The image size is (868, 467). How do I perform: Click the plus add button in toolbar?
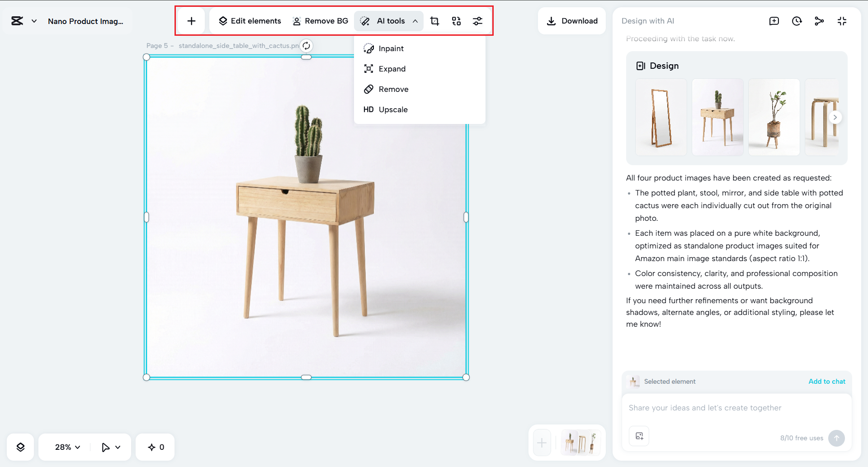coord(191,21)
